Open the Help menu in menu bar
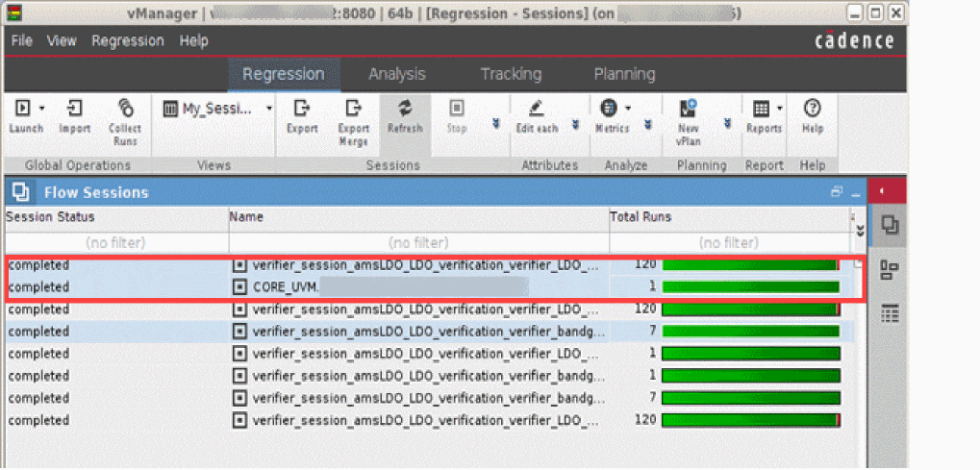The height and width of the screenshot is (470, 980). [x=193, y=41]
